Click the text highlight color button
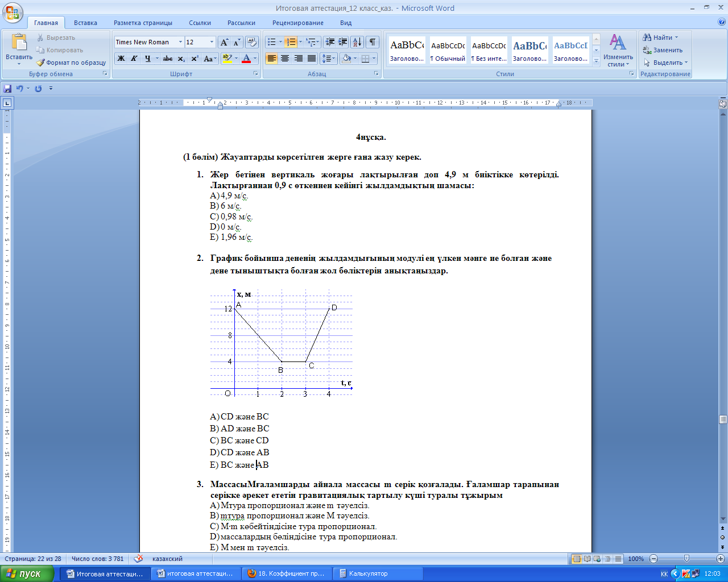 [x=227, y=59]
